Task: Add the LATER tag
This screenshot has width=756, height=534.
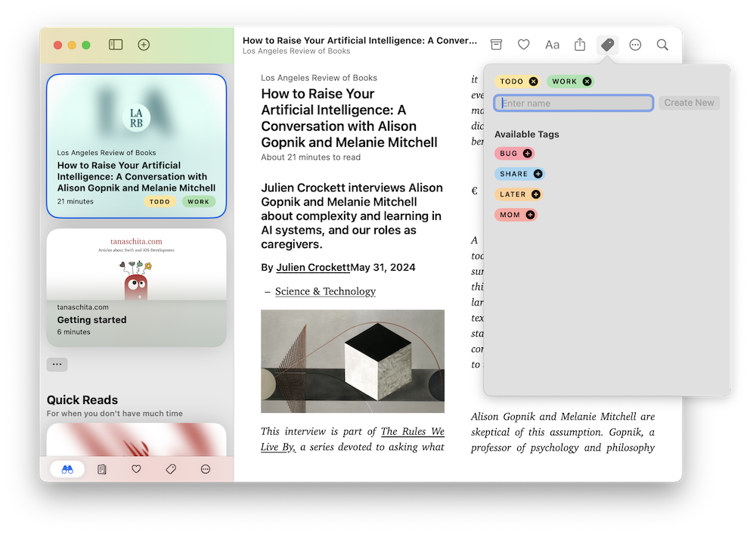Action: pyautogui.click(x=536, y=194)
